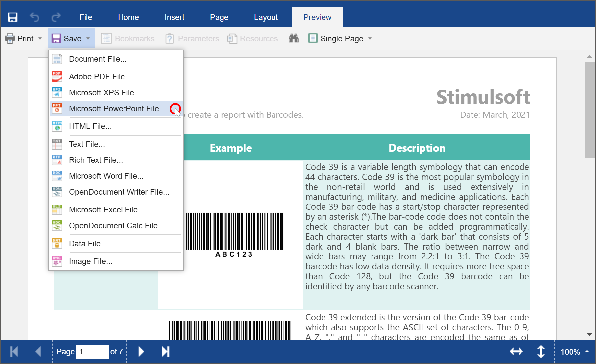
Task: Click the Microsoft XPS icon
Action: tap(57, 93)
